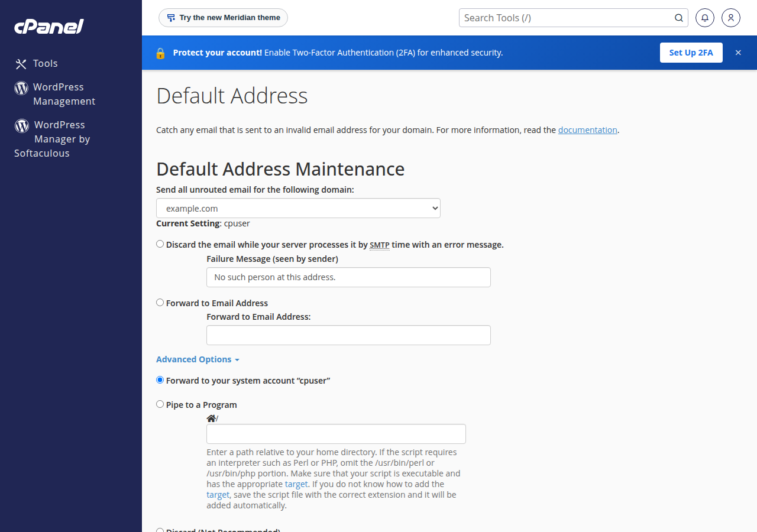Click the cPanel logo
The height and width of the screenshot is (532, 757).
tap(49, 27)
